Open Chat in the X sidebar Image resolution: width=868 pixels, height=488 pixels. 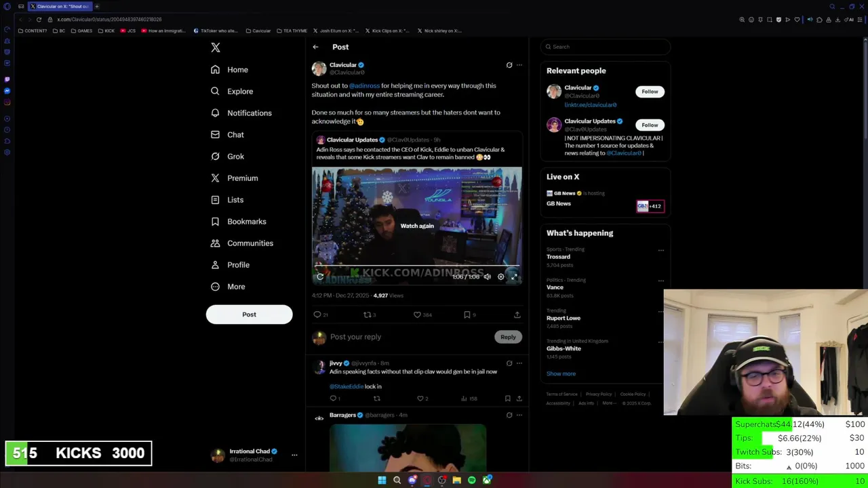coord(227,135)
